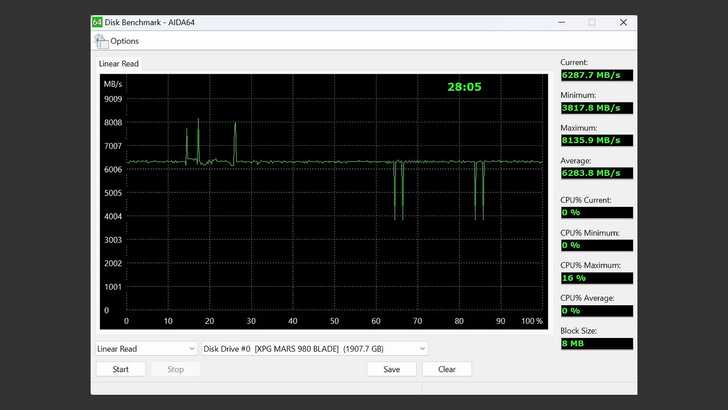Open the Disk Drive #0 XPG MARS selector
This screenshot has height=410, width=728.
pyautogui.click(x=314, y=349)
